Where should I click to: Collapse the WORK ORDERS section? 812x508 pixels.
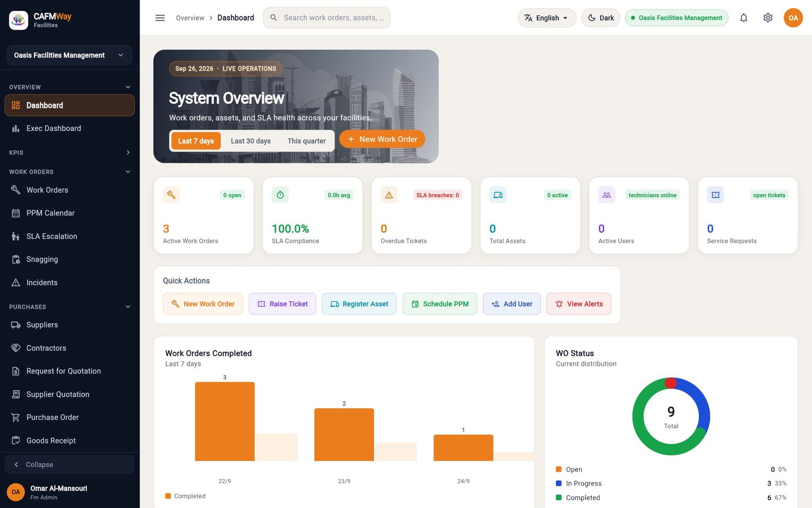[70, 172]
